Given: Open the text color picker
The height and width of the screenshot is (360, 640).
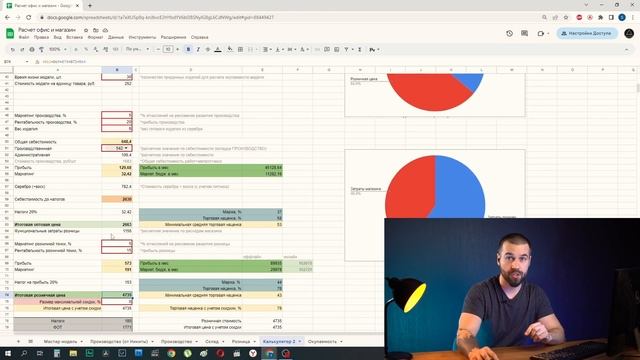Looking at the screenshot, I should [218, 49].
